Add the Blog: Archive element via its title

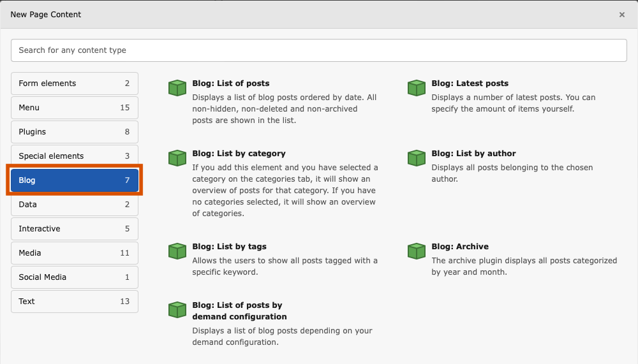coord(460,247)
